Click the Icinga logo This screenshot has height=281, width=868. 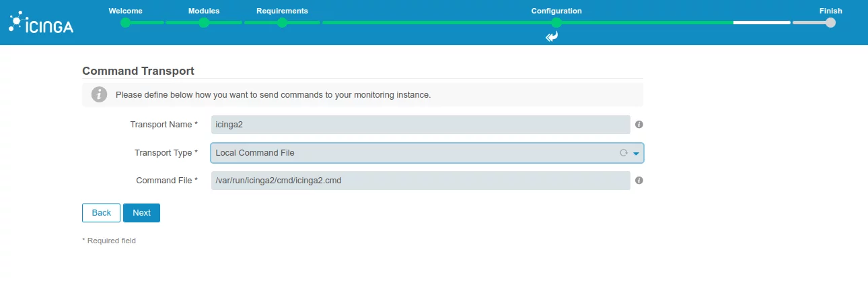40,23
